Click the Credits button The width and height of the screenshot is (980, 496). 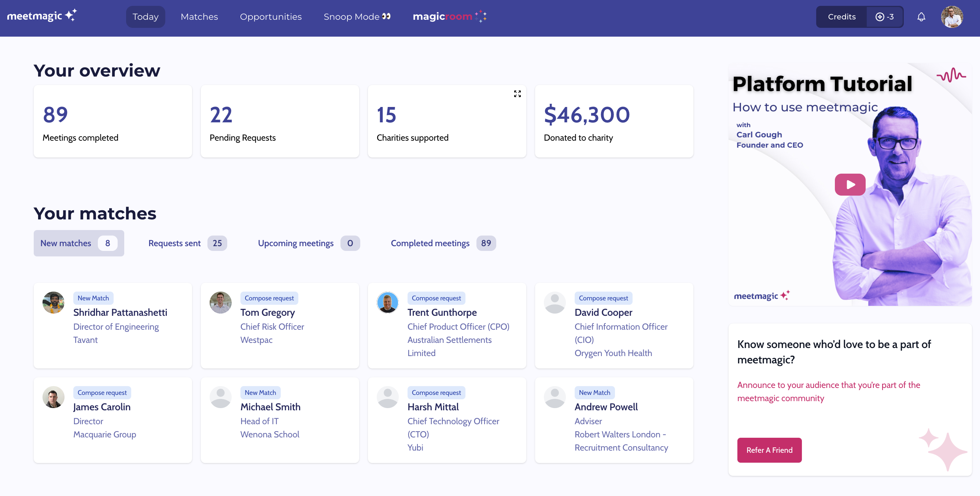[x=841, y=17]
